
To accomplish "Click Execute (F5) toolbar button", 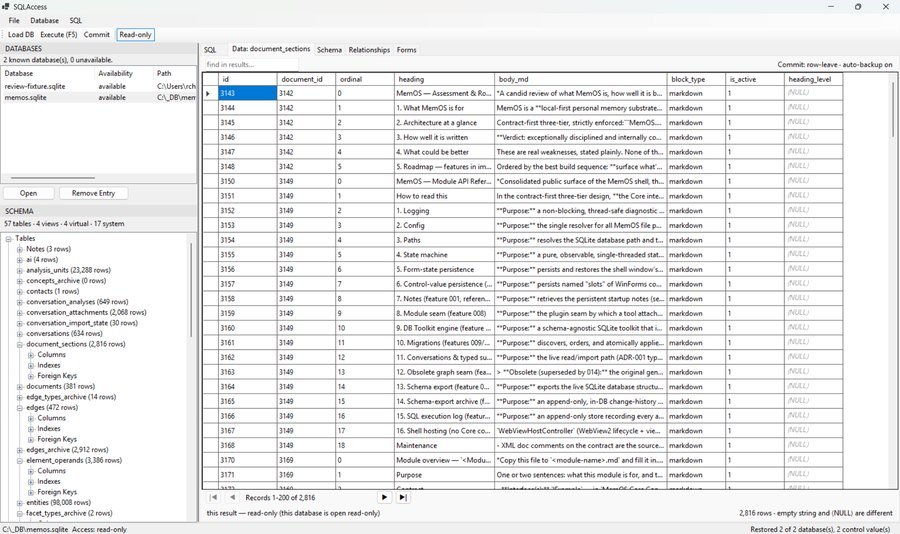I will (x=59, y=34).
